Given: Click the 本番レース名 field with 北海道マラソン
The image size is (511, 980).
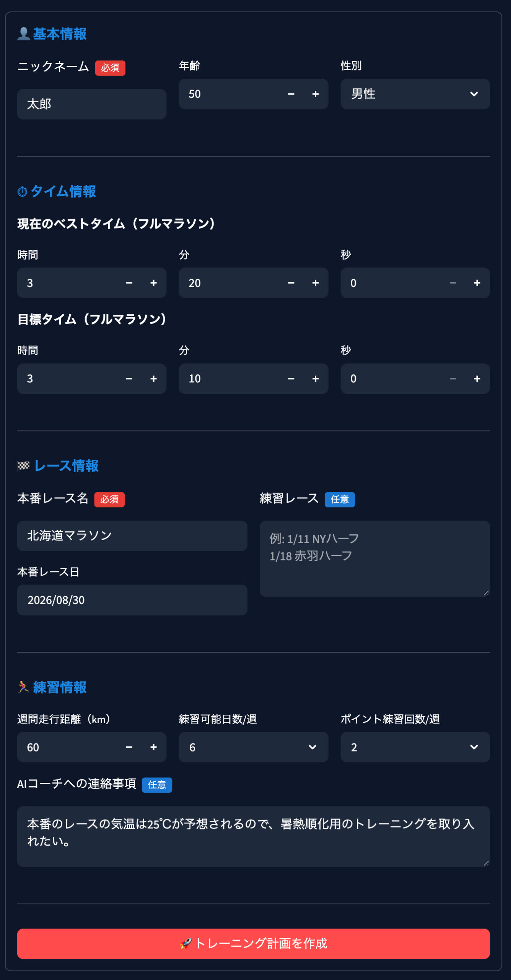Looking at the screenshot, I should tap(132, 536).
